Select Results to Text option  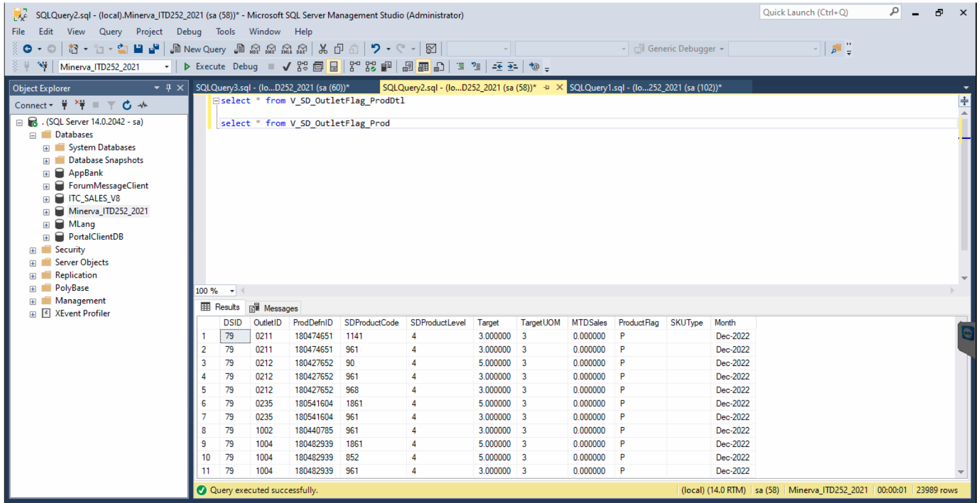point(408,66)
